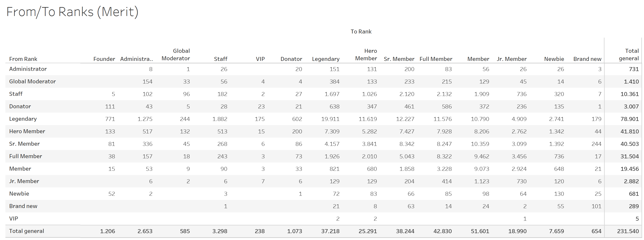Image resolution: width=644 pixels, height=240 pixels.
Task: Click the Member column total 51.601
Action: pos(480,231)
